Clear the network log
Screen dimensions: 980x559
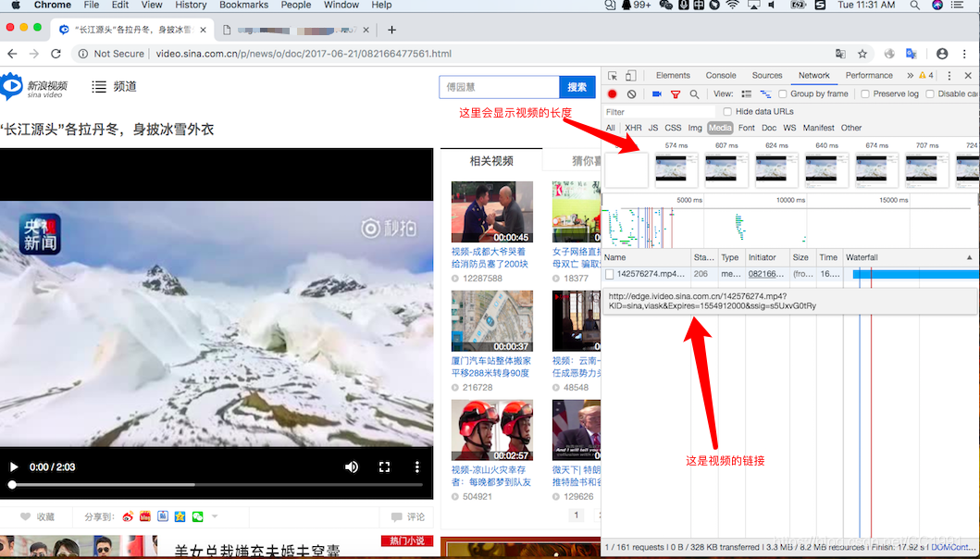(x=632, y=93)
